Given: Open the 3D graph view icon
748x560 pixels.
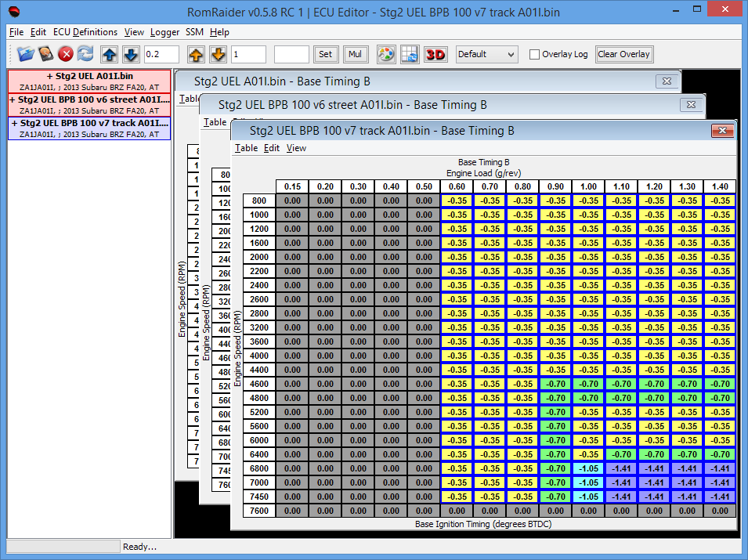Looking at the screenshot, I should coord(435,54).
